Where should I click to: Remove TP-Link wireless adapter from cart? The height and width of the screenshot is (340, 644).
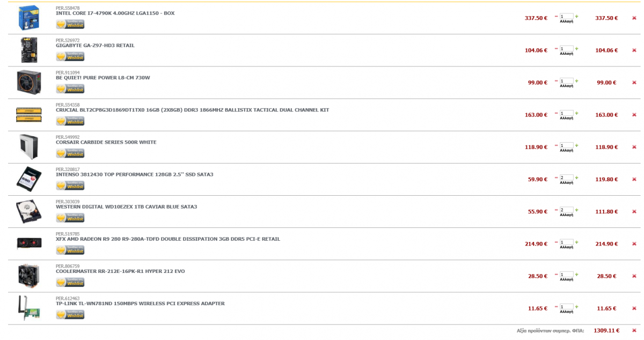click(634, 308)
